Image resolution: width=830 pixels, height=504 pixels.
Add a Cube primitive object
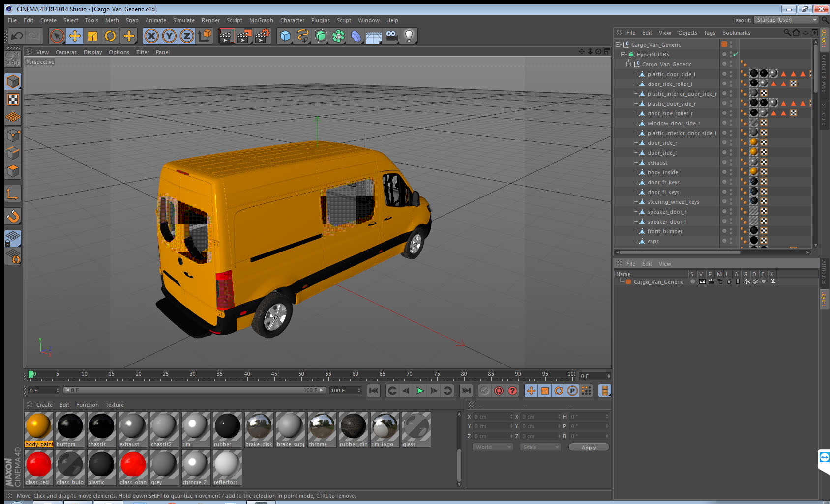[285, 36]
